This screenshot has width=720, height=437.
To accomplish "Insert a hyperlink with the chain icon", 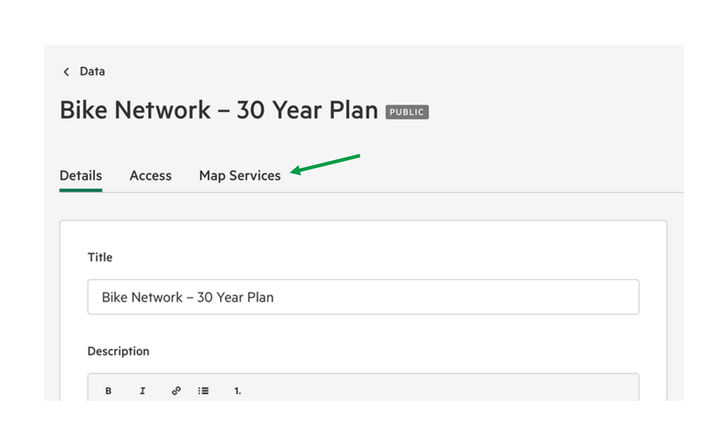I will pyautogui.click(x=176, y=391).
